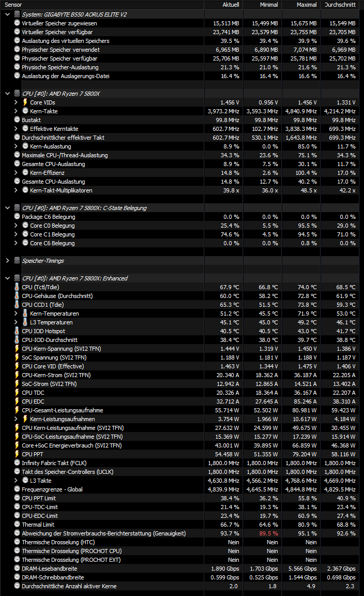Click the thermometer icon for CPU (Tctl/Tdie)
This screenshot has height=596, width=364.
[17, 287]
